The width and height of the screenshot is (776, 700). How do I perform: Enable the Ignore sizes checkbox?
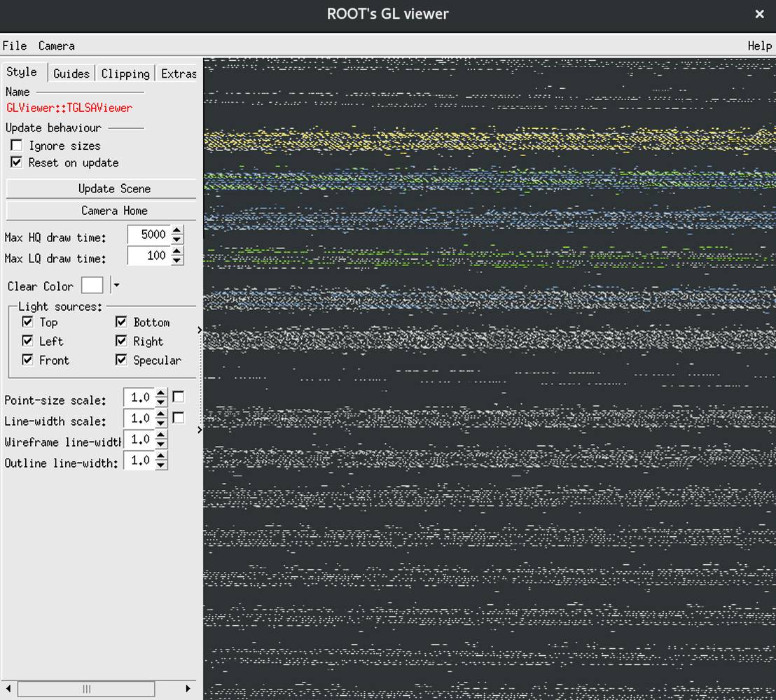(17, 145)
